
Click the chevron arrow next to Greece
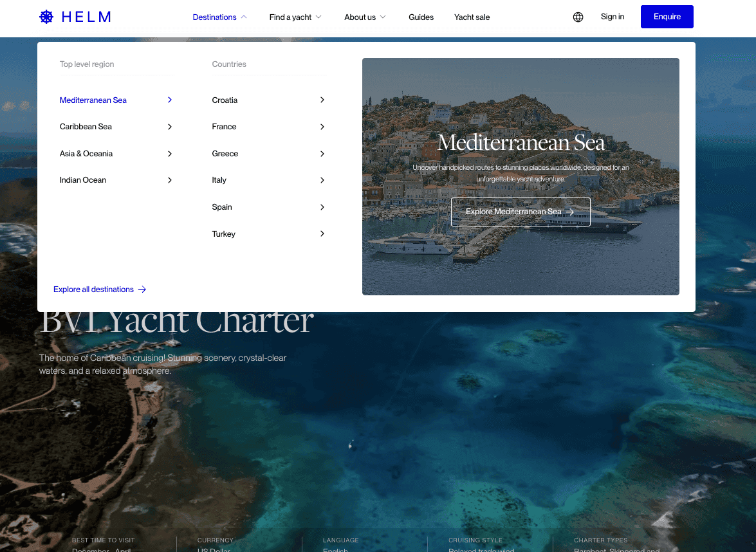pyautogui.click(x=322, y=154)
